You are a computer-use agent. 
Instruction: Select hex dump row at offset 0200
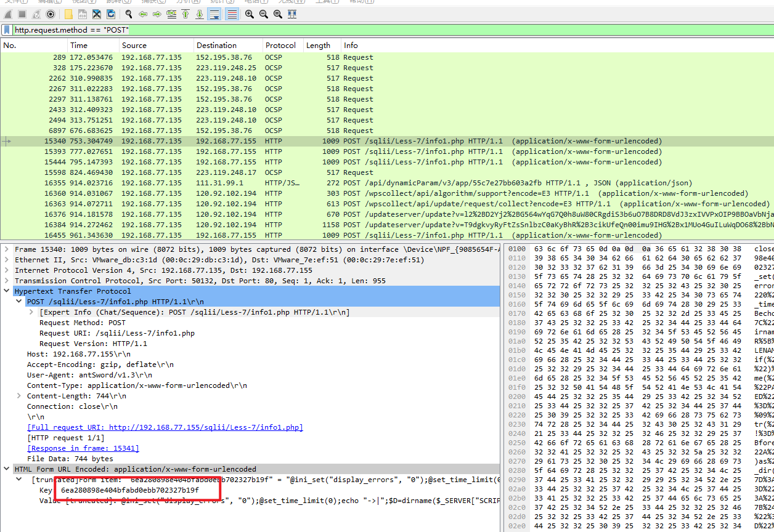641,396
